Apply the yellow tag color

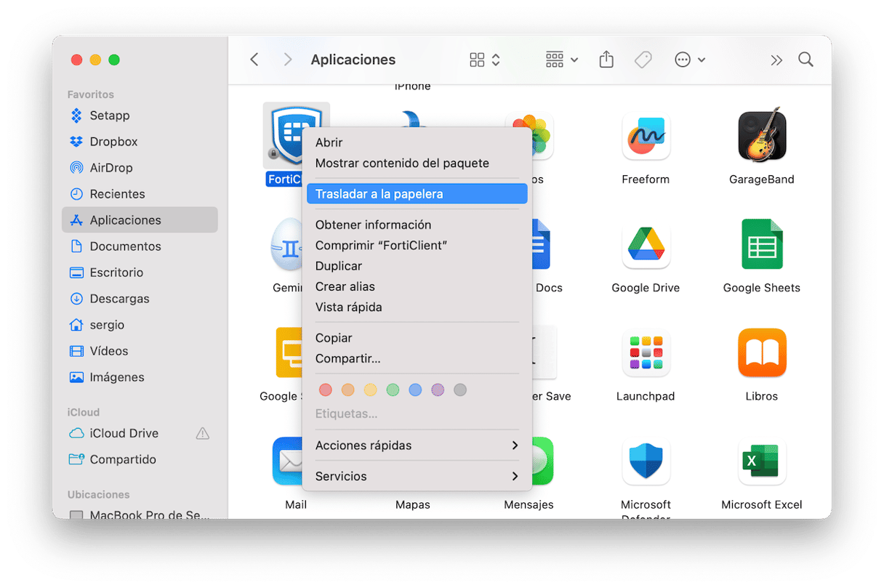tap(371, 390)
